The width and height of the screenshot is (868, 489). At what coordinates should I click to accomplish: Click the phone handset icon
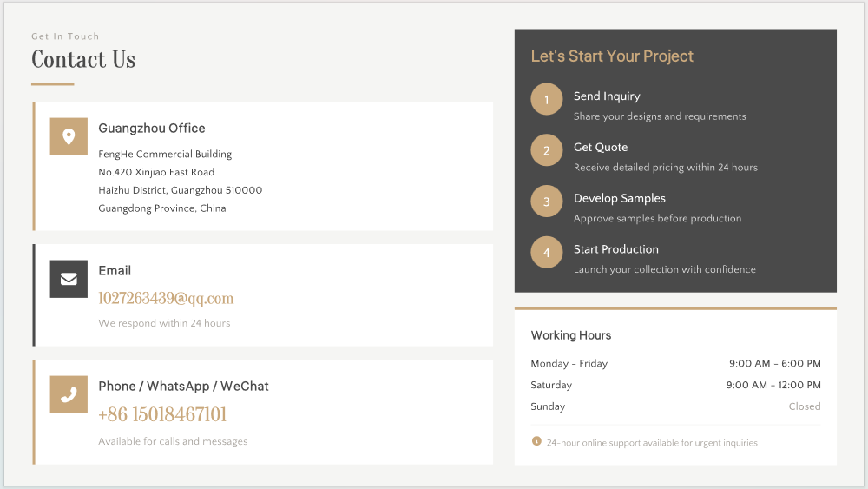[69, 394]
